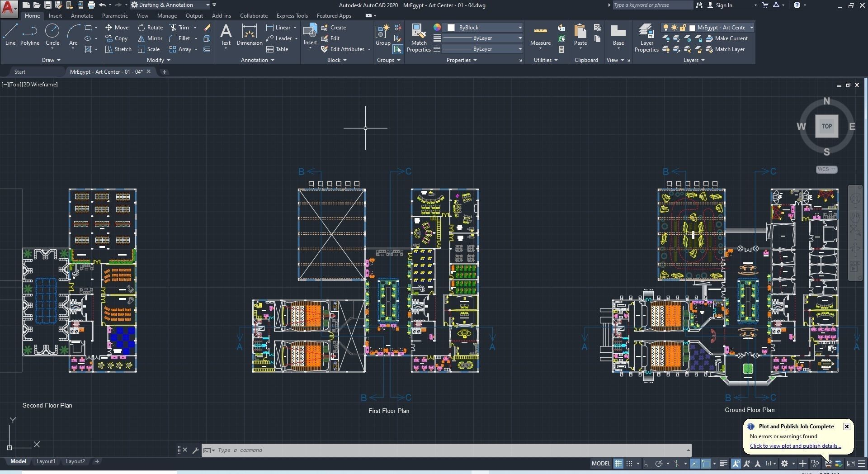Image resolution: width=868 pixels, height=474 pixels.
Task: Open the Object Color wheel
Action: (437, 28)
